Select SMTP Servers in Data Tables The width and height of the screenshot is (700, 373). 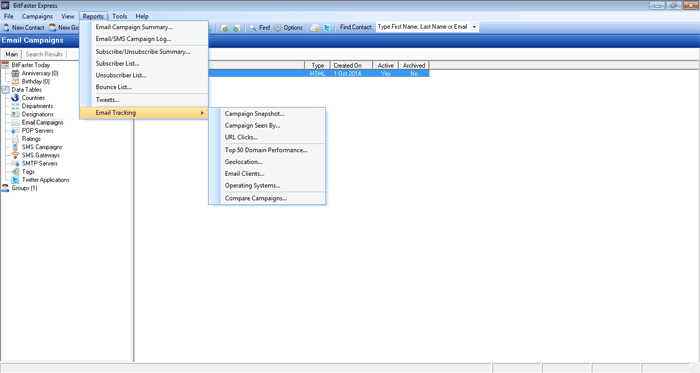click(x=39, y=163)
